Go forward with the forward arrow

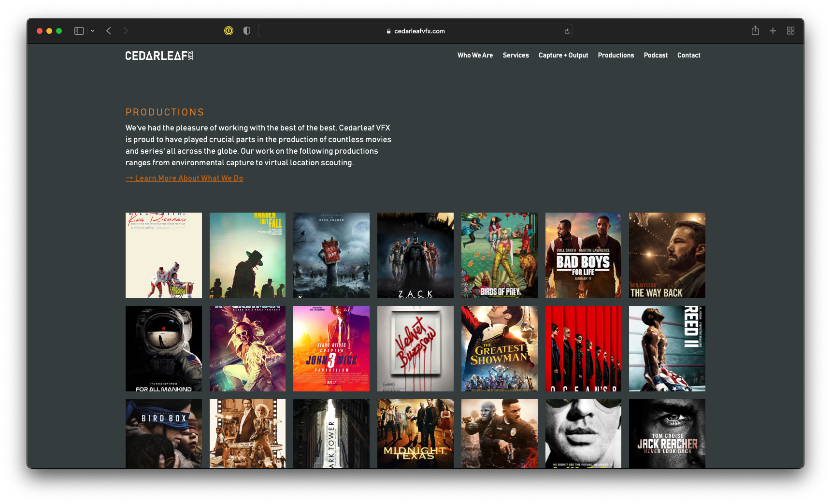[126, 31]
